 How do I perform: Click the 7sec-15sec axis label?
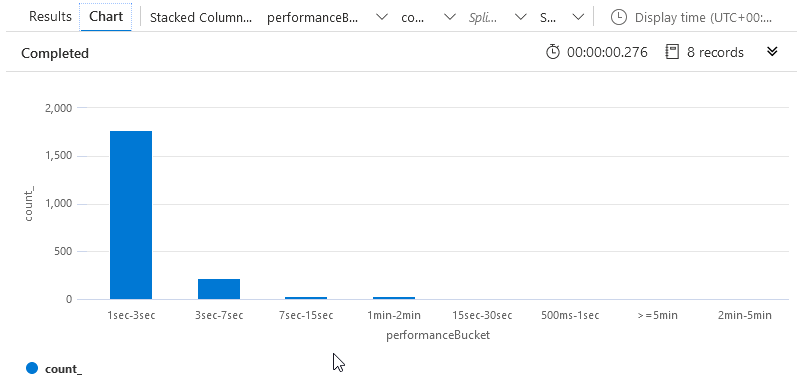coord(307,315)
